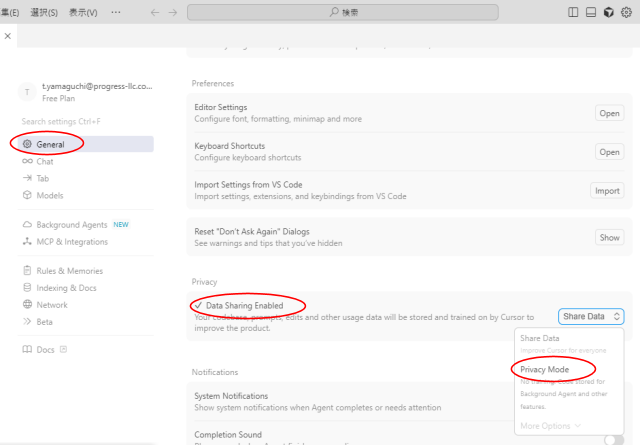Click Open button for Editor Settings
Viewport: 640px width, 445px height.
click(609, 113)
